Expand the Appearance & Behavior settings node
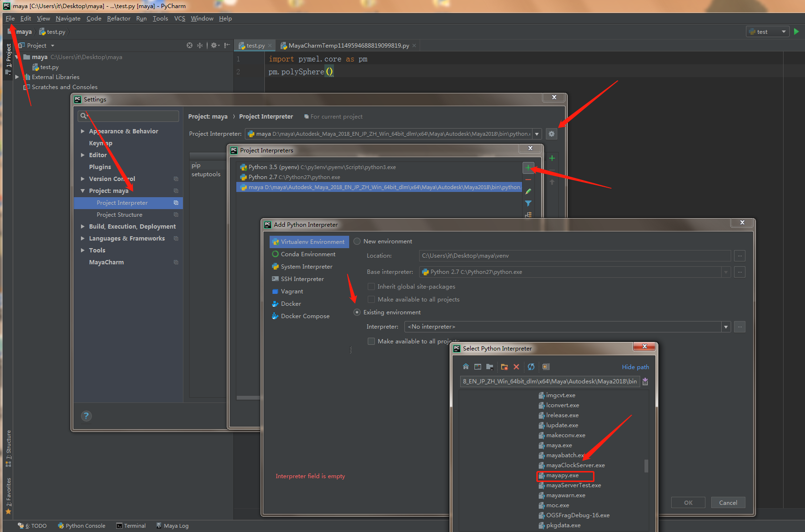The height and width of the screenshot is (532, 805). [x=83, y=131]
